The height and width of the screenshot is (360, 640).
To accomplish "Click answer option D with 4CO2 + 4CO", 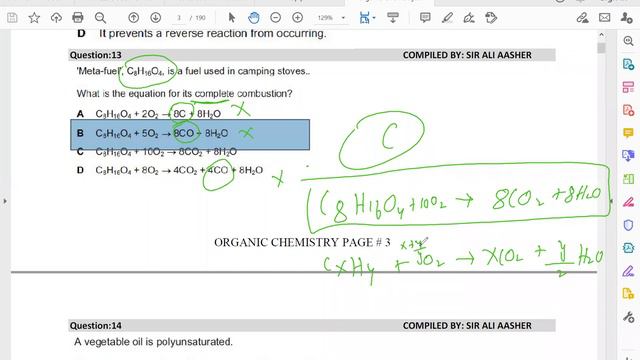I will click(x=170, y=170).
